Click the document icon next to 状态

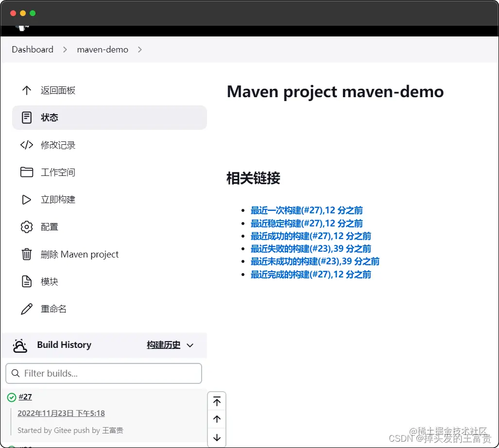point(27,118)
